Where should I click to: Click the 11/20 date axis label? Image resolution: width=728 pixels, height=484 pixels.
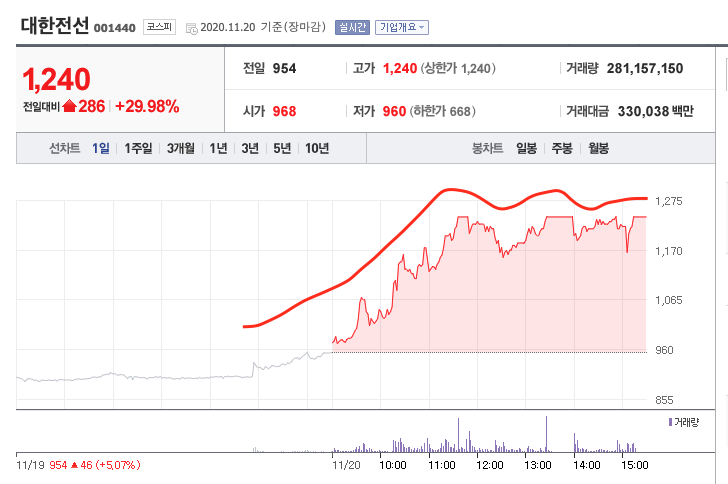click(346, 465)
